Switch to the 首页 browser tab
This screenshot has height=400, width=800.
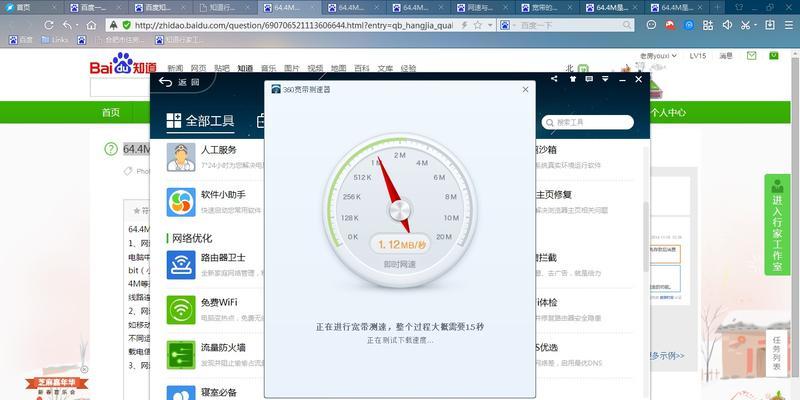[31, 7]
